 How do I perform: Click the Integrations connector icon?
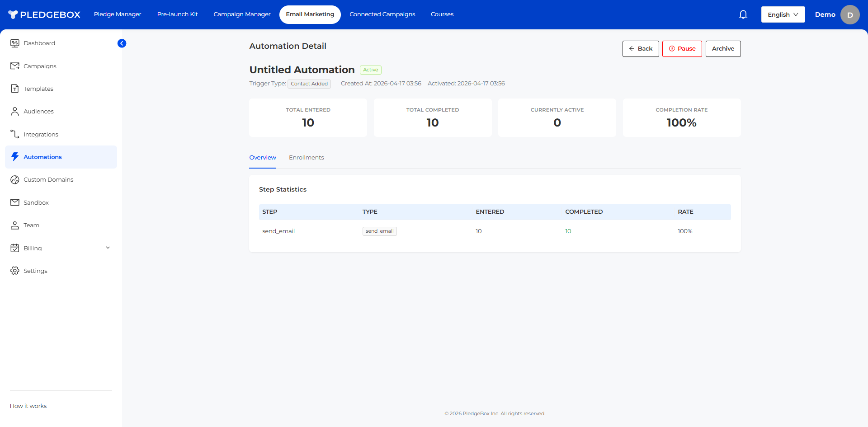tap(15, 134)
